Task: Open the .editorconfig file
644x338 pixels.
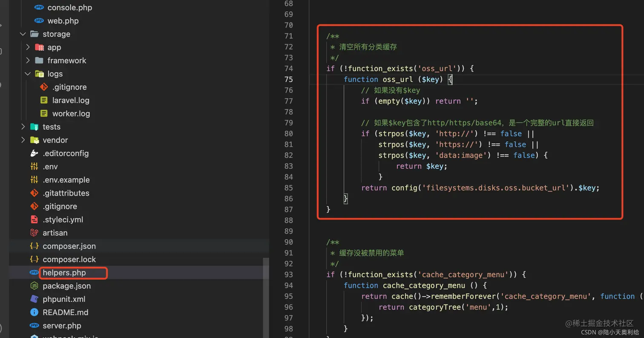Action: point(66,153)
